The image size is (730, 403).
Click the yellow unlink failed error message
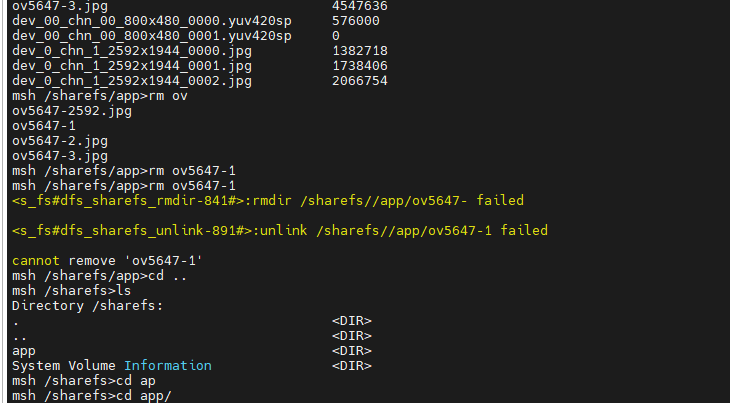point(280,231)
